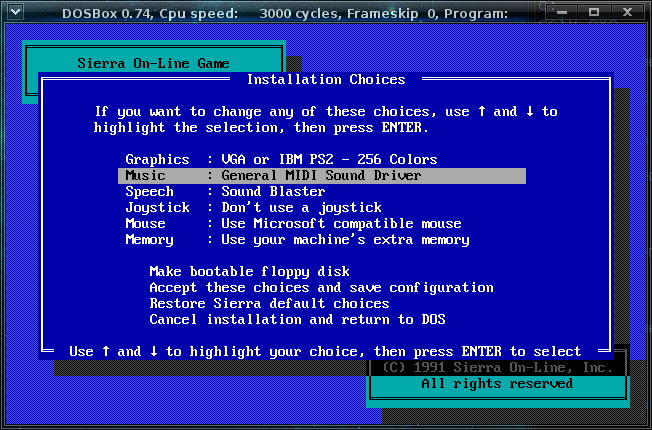652x430 pixels.
Task: Click the Installation Choices dialog title
Action: click(326, 79)
